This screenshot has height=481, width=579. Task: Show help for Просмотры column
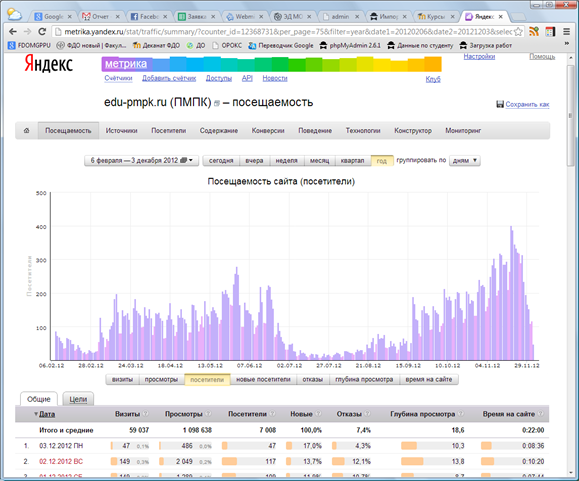[208, 414]
